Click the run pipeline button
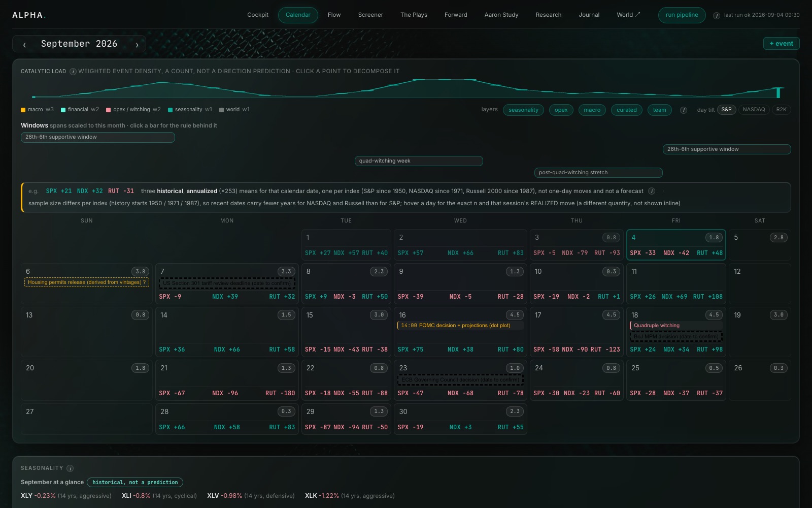 [682, 15]
